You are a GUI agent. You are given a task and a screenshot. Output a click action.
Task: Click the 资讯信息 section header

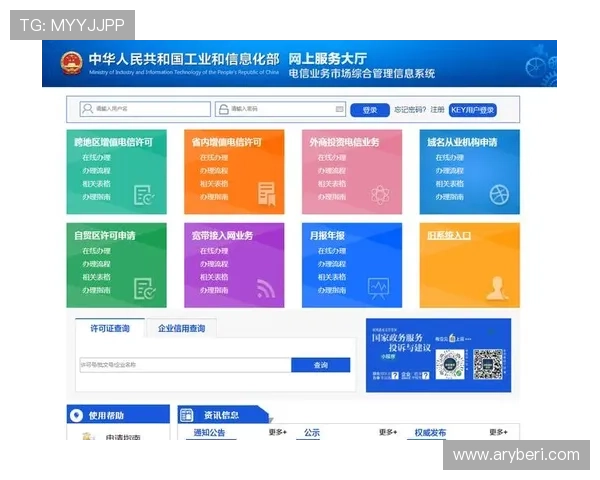(223, 415)
